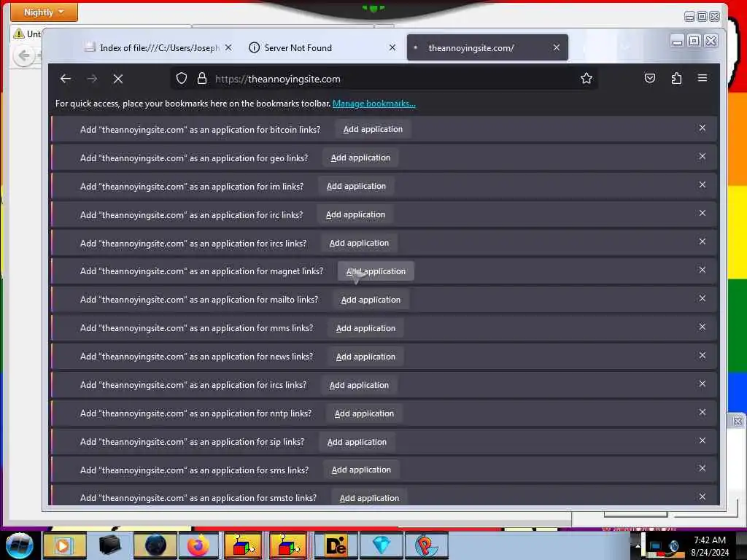Image resolution: width=747 pixels, height=560 pixels.
Task: Open the Windows Start orb
Action: pos(20,545)
